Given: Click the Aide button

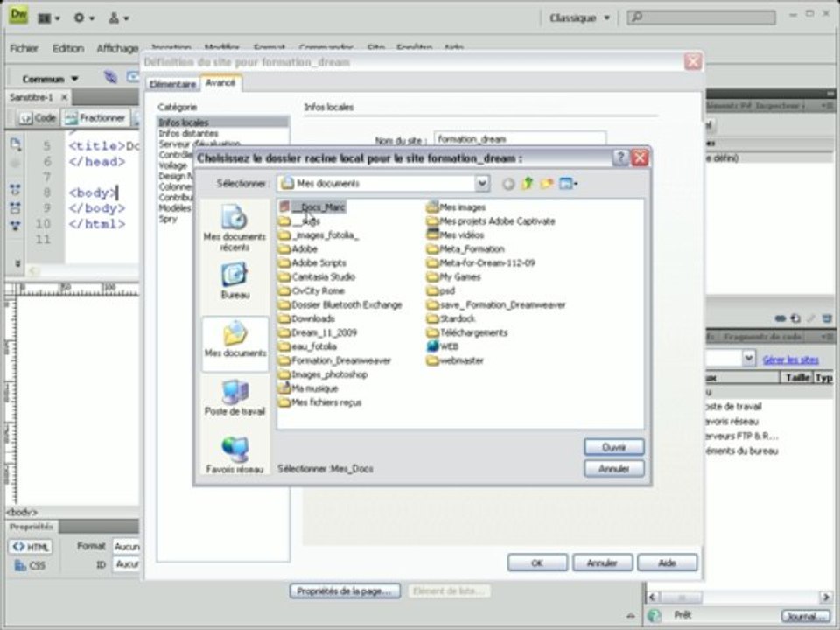Looking at the screenshot, I should (667, 563).
